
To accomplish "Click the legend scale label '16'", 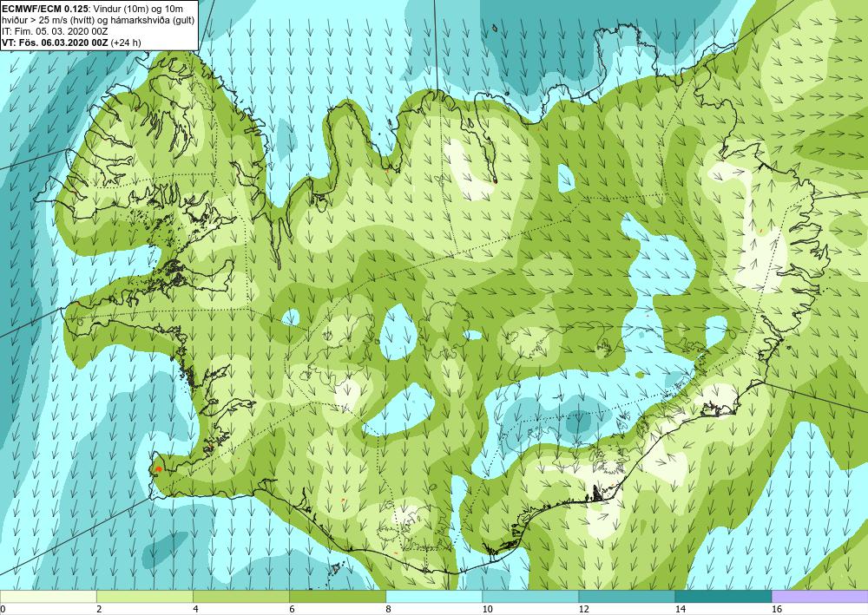I will coord(777,610).
